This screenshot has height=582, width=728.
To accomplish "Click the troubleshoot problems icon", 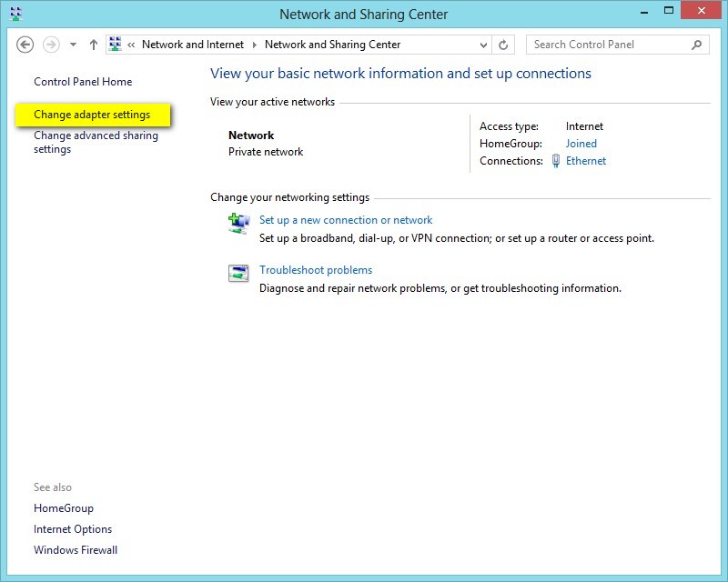I will pyautogui.click(x=238, y=273).
